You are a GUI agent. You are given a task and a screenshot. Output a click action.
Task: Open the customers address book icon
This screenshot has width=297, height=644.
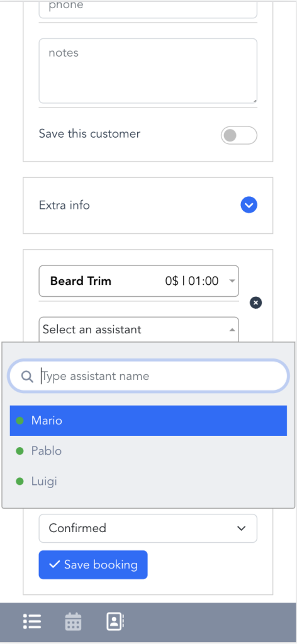click(x=115, y=621)
